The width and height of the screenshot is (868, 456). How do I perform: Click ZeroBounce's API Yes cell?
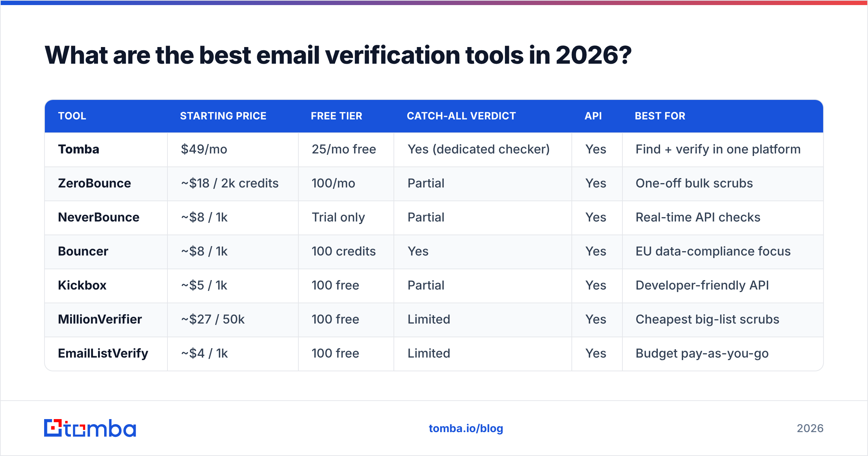597,183
